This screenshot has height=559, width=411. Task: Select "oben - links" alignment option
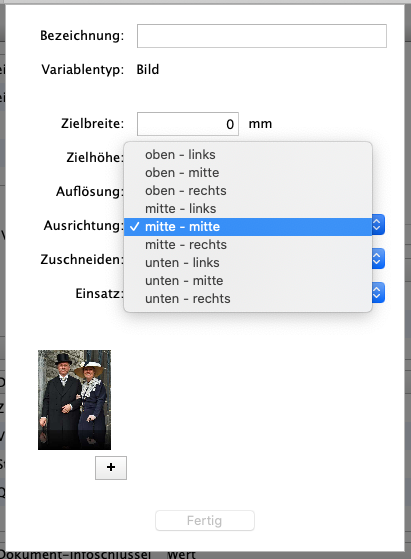click(x=248, y=155)
